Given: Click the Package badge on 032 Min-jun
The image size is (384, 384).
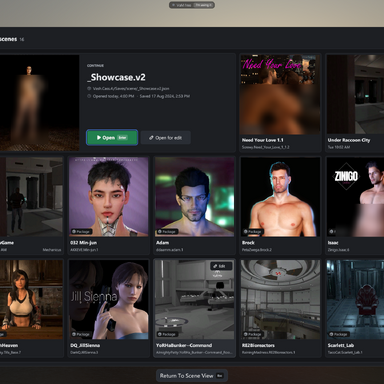Looking at the screenshot, I should 81,231.
